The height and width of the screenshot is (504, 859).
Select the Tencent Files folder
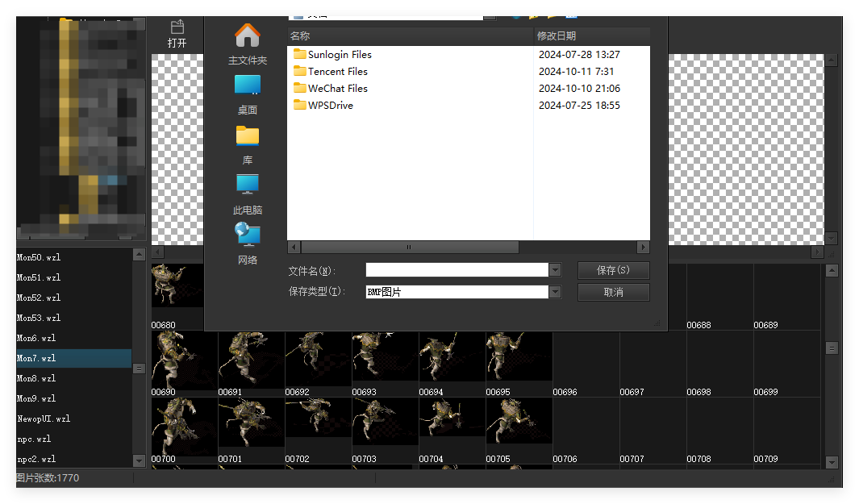(x=331, y=71)
